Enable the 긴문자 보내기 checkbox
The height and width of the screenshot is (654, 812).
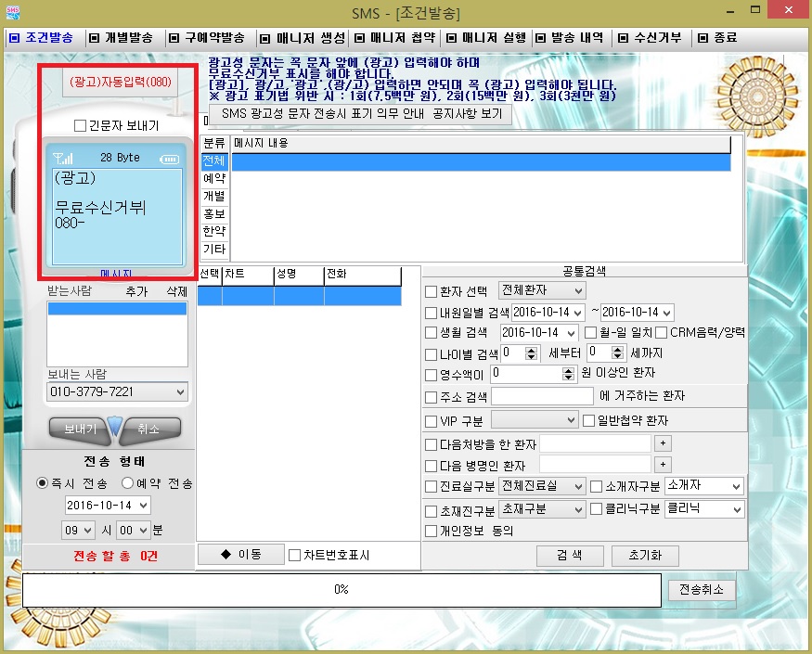point(80,125)
